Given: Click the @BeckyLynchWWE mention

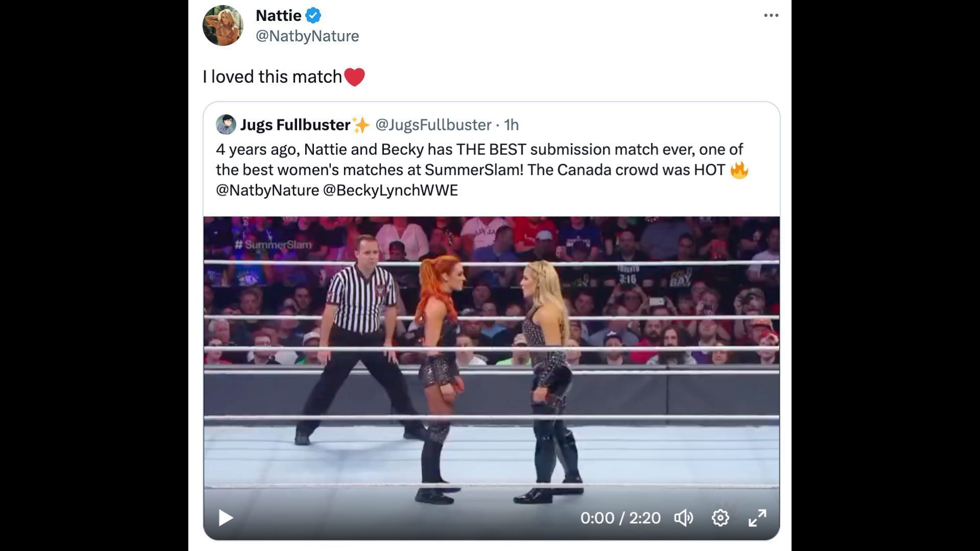Looking at the screenshot, I should pos(390,190).
